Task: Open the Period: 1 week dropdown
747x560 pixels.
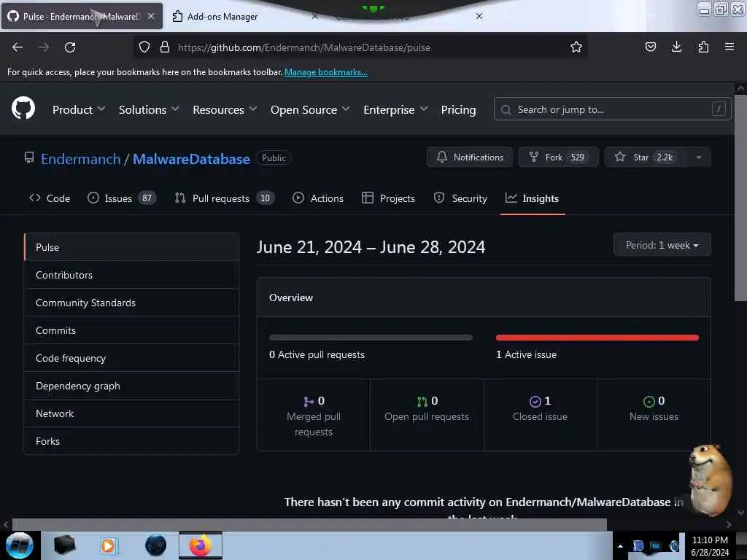Action: pyautogui.click(x=662, y=245)
